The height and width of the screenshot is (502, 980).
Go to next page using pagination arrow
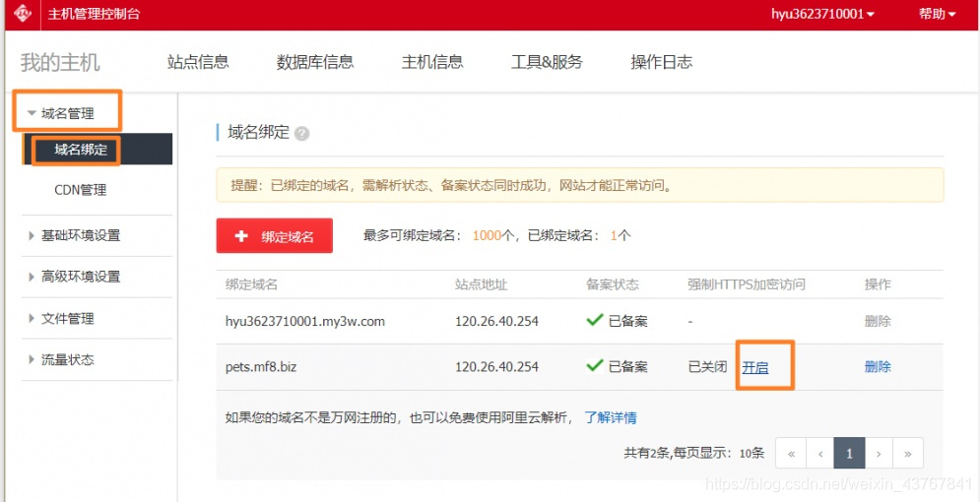pyautogui.click(x=879, y=453)
